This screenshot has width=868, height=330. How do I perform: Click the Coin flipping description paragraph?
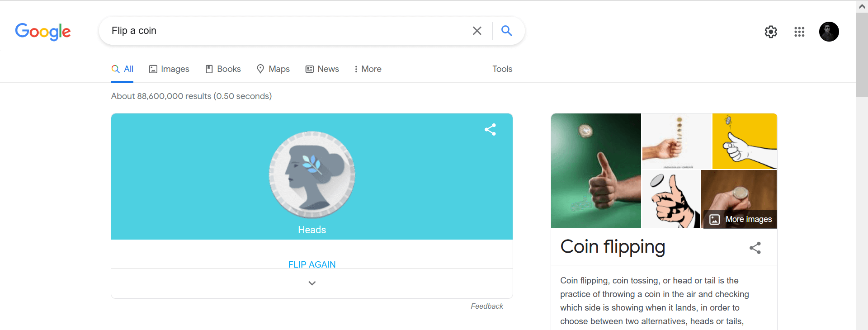coord(655,301)
